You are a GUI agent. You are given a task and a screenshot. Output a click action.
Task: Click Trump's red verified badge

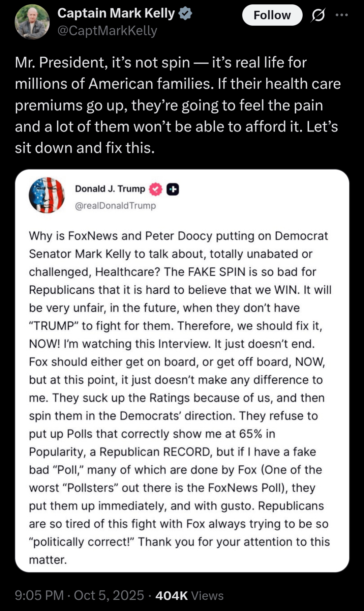tap(155, 189)
